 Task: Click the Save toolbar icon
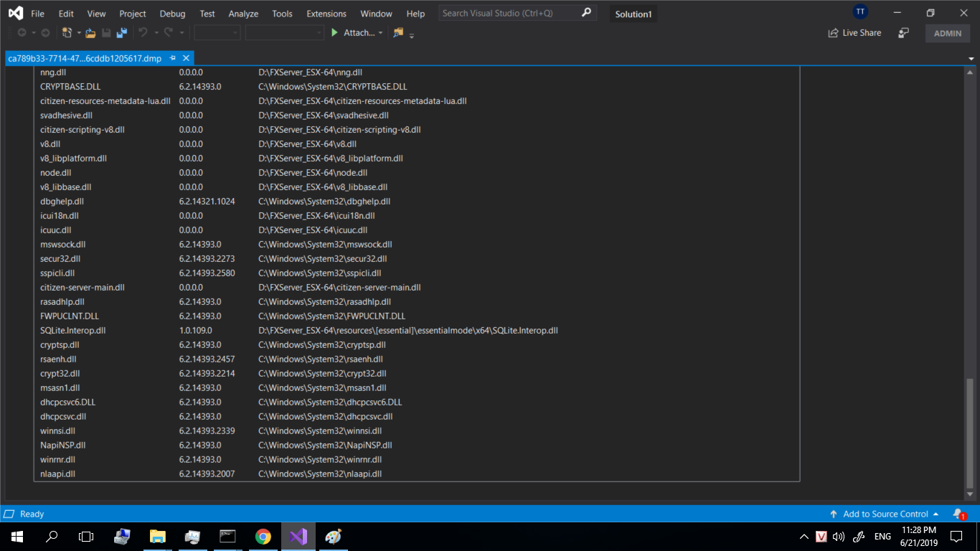[x=106, y=33]
